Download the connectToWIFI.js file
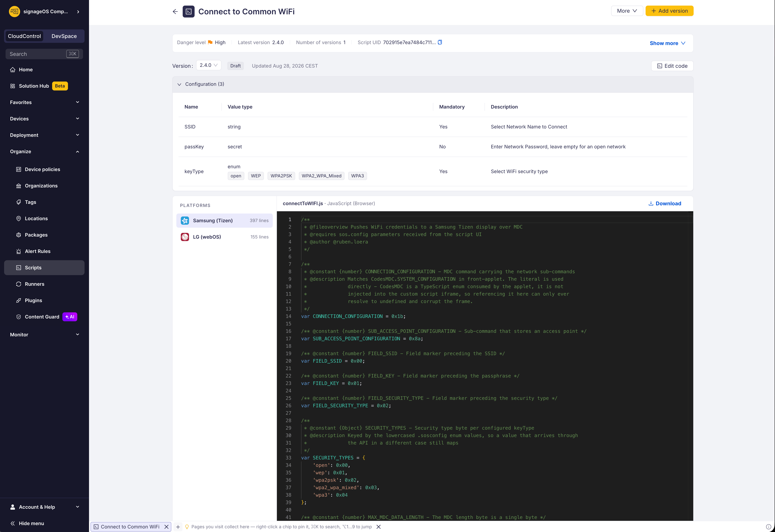Screen dimensions: 775x532 click(x=665, y=203)
